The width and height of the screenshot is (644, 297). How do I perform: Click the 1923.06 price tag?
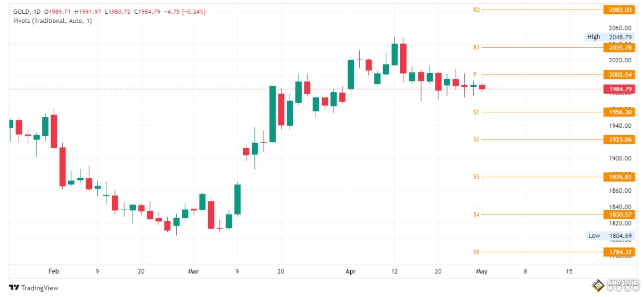point(619,139)
